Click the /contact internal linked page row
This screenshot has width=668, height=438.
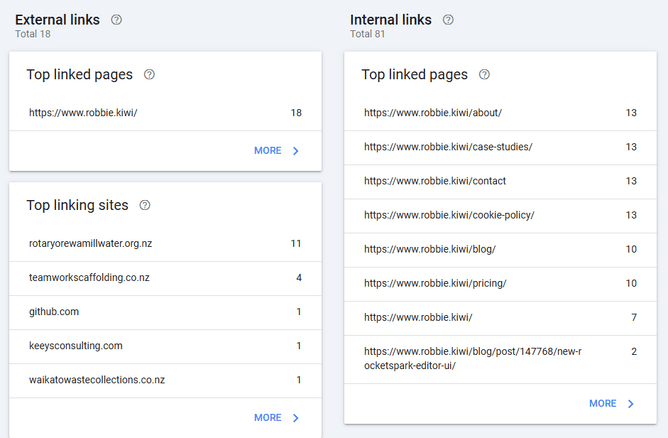coord(500,181)
